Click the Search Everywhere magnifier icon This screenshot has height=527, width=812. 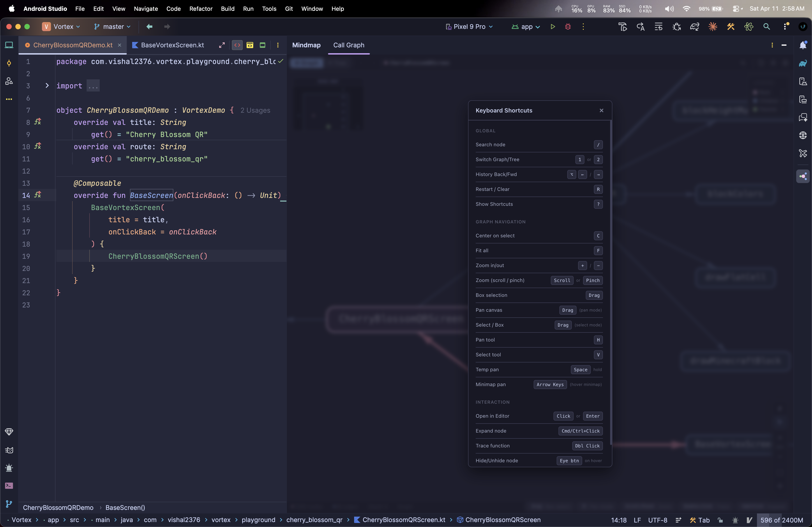(766, 27)
